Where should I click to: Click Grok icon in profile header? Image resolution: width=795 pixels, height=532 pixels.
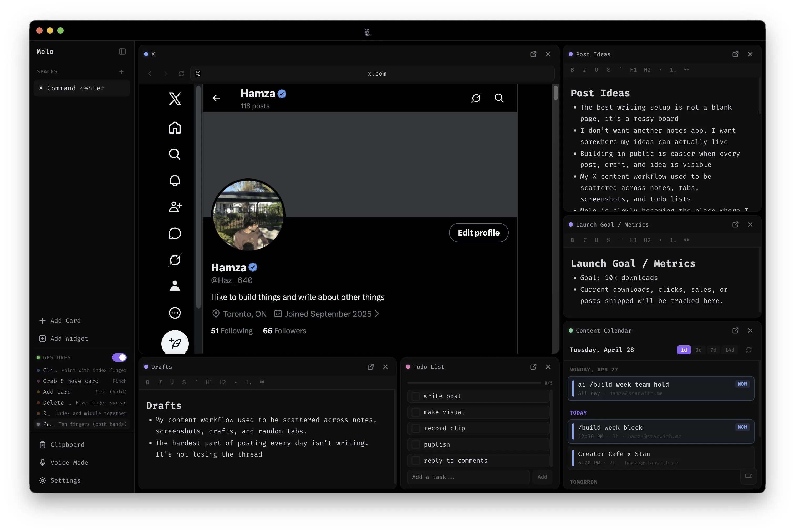tap(476, 98)
